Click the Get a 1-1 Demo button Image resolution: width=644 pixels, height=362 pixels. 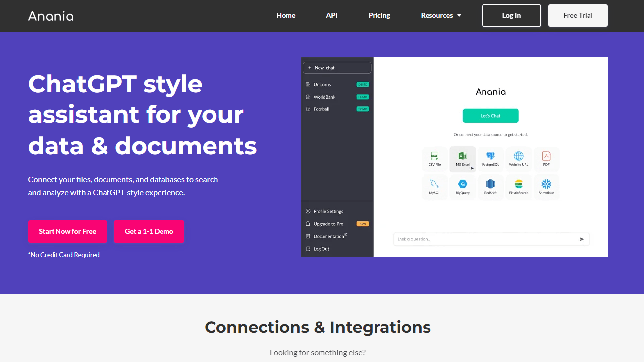149,231
